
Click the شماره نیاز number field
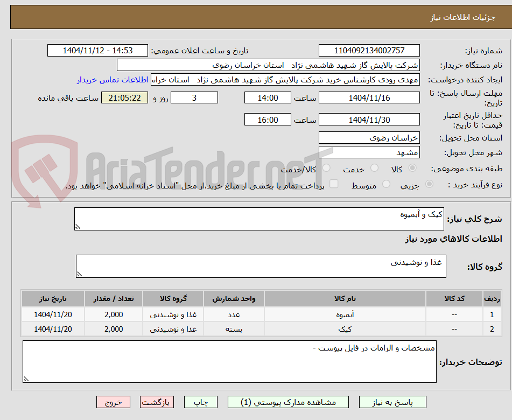click(x=369, y=51)
